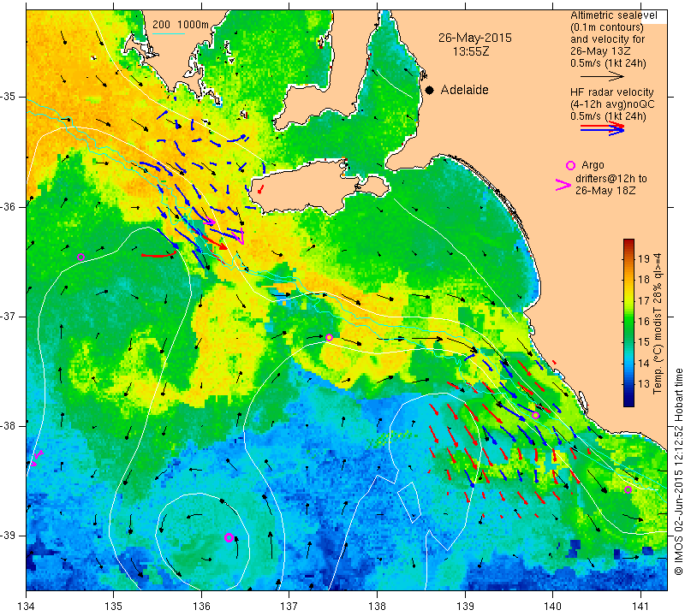Click the longitude label 134
Screen dimensions: 685x616
(27, 606)
